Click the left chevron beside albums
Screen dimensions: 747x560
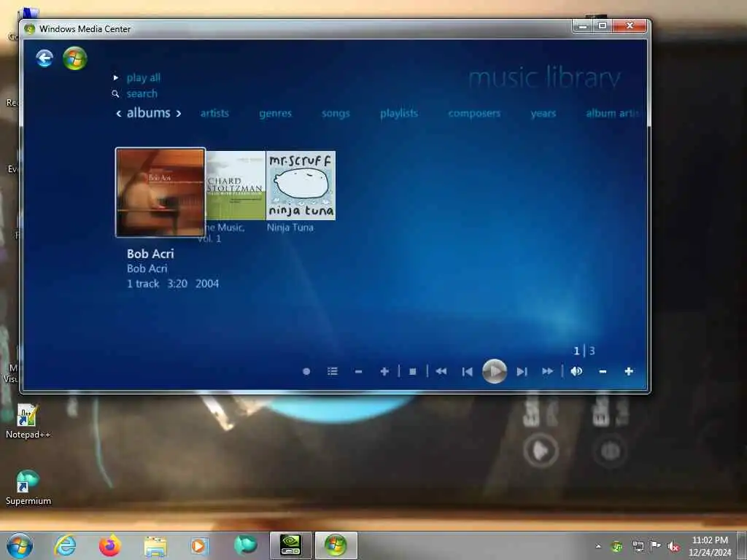119,113
